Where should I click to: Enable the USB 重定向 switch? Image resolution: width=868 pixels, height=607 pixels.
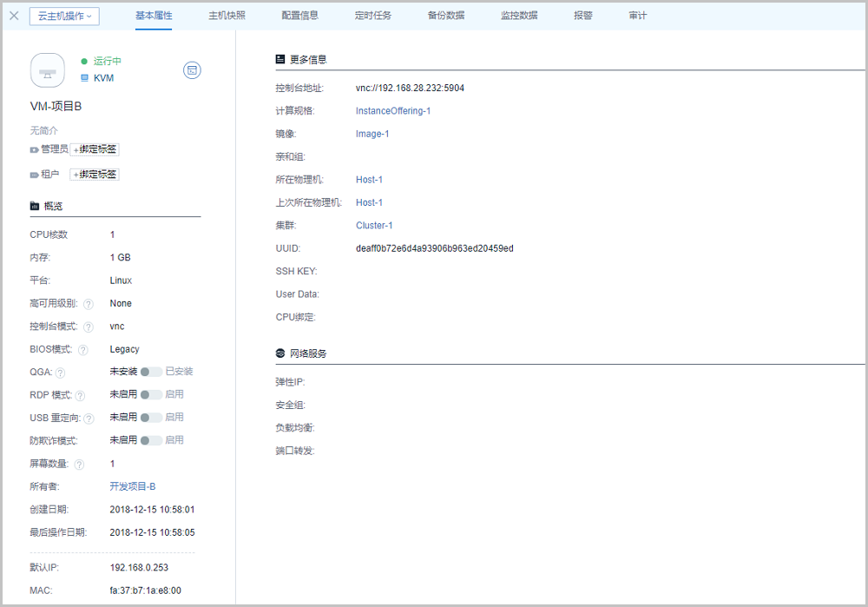click(x=151, y=418)
